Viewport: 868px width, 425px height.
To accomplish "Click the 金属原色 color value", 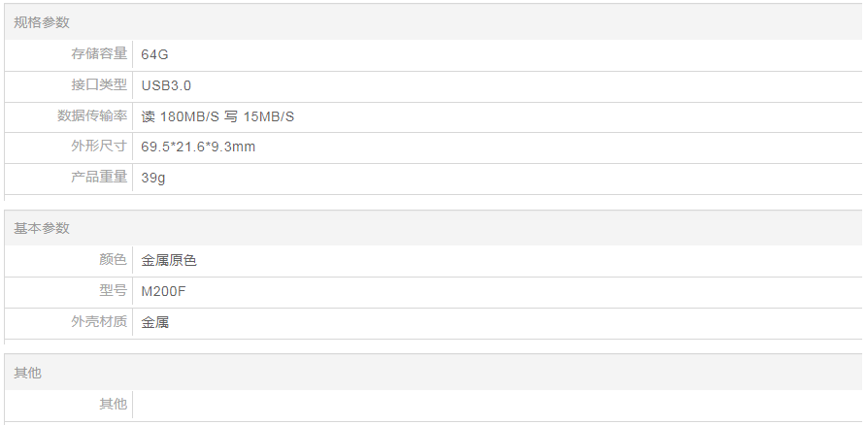I will point(169,260).
